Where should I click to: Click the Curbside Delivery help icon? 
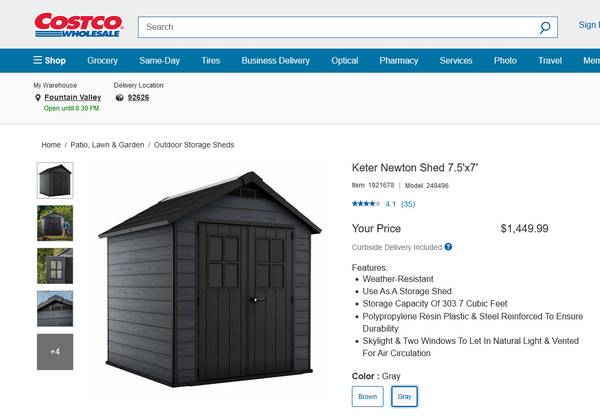coord(448,247)
